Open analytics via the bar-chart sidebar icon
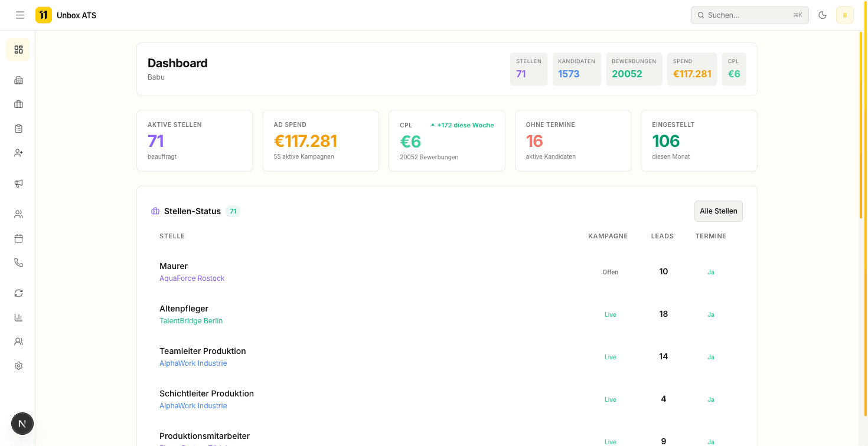Viewport: 868px width, 446px height. 18,317
